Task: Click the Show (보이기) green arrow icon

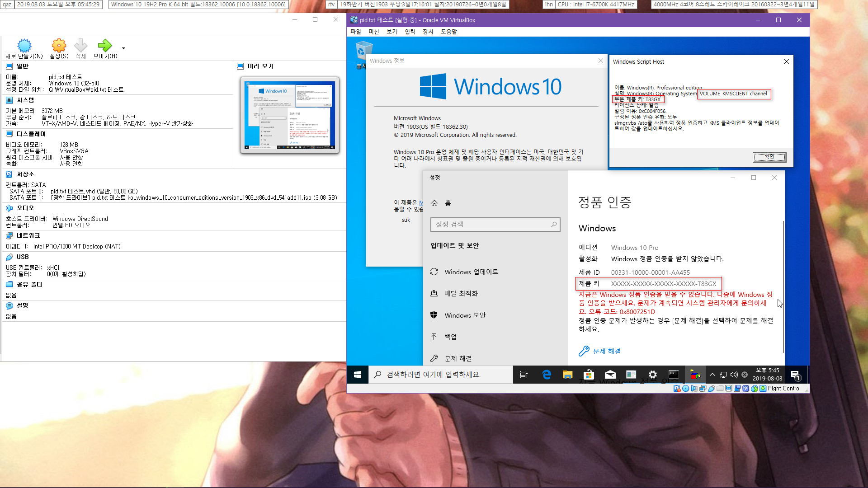Action: coord(105,46)
